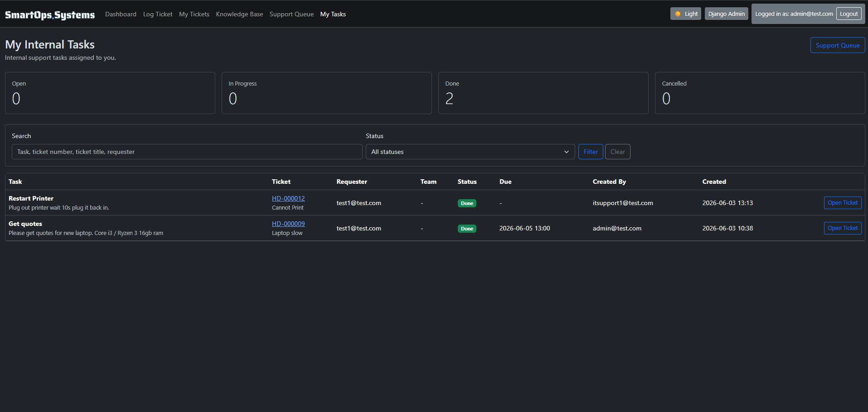The height and width of the screenshot is (412, 868).
Task: Click the Created By column header
Action: (609, 182)
